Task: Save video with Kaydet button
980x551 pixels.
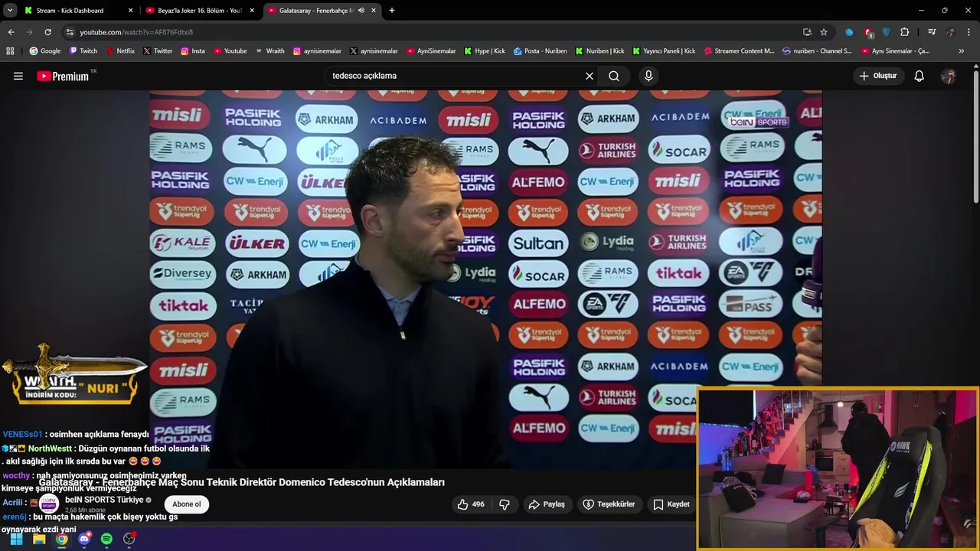Action: tap(671, 504)
